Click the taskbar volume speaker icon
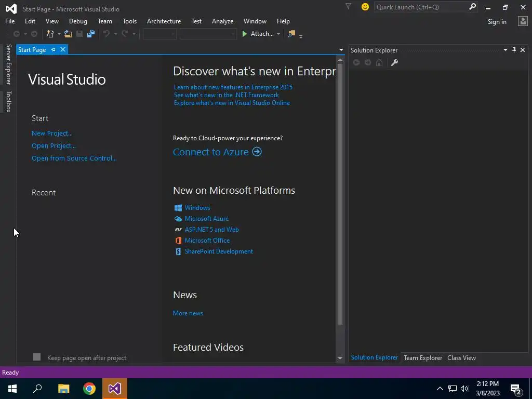Screen dimensions: 532x399 464,389
